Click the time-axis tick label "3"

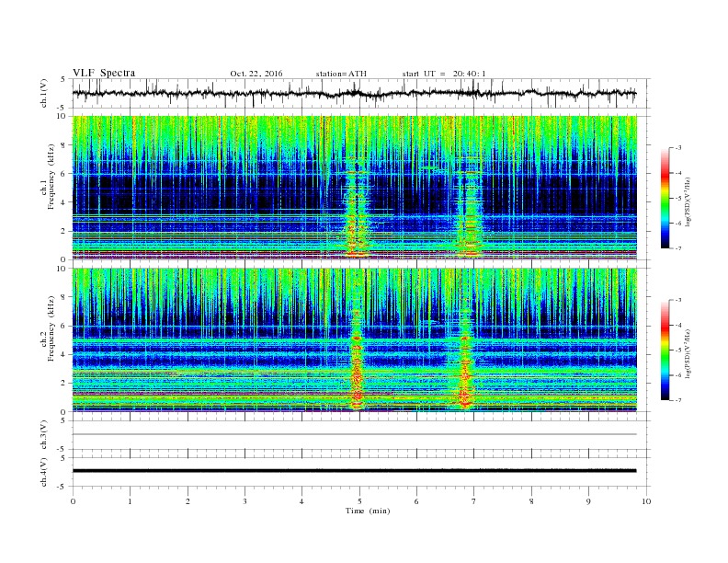click(245, 501)
